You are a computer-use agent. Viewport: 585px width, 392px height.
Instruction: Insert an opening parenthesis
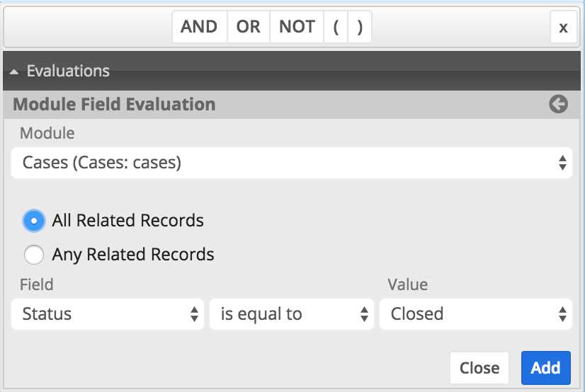pos(336,28)
